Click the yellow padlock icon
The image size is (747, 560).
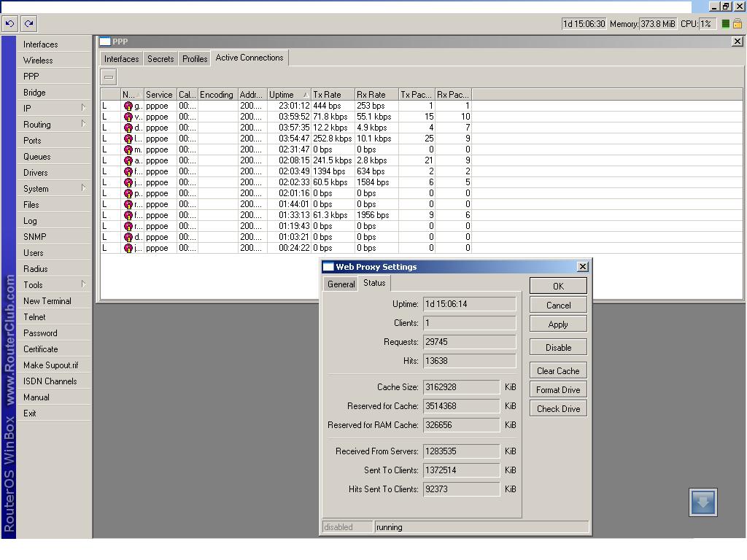click(x=737, y=23)
